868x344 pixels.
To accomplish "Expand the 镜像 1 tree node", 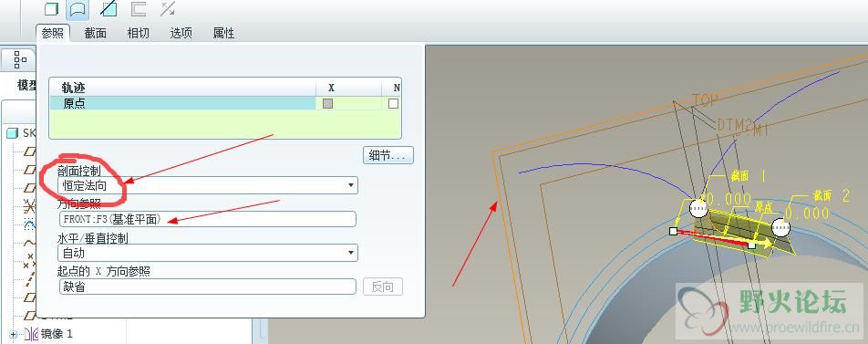I will tap(14, 334).
